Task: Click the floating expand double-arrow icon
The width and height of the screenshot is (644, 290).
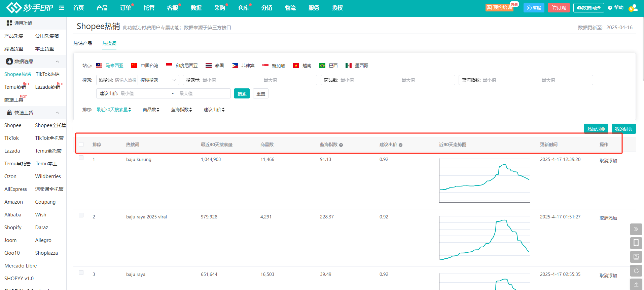Action: (636, 229)
